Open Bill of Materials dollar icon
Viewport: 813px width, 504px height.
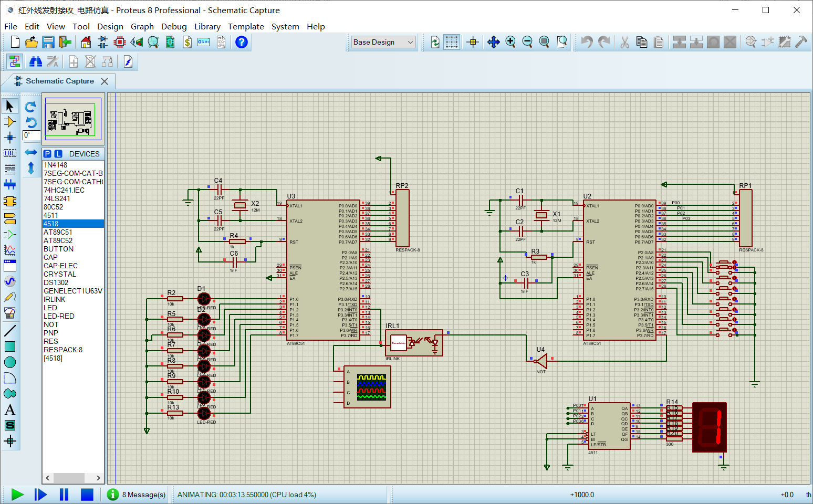pyautogui.click(x=187, y=42)
